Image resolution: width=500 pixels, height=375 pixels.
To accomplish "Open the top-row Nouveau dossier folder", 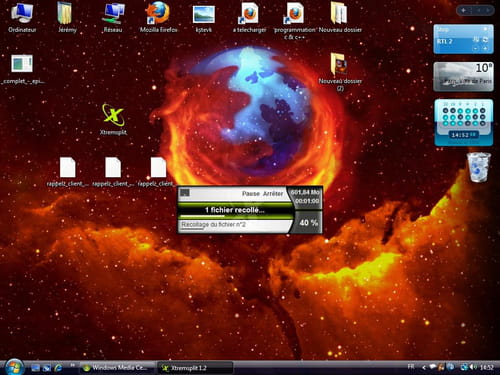I will tap(340, 17).
